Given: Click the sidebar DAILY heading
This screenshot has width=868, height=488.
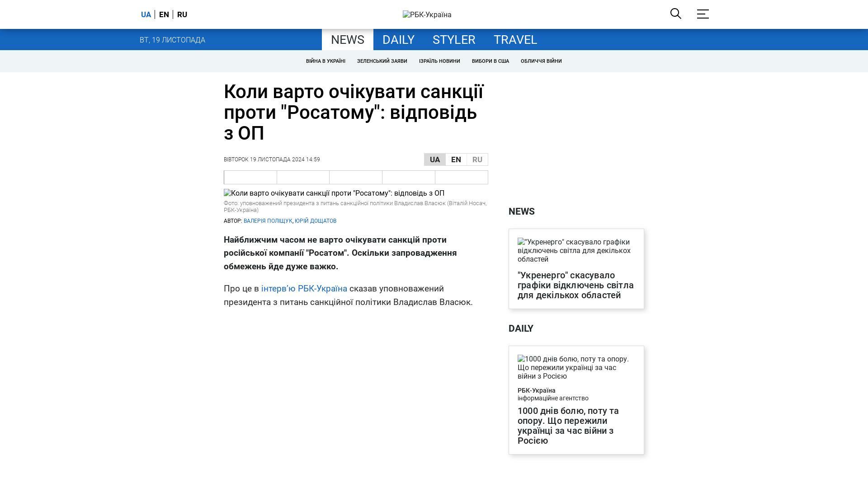Looking at the screenshot, I should click(x=521, y=328).
